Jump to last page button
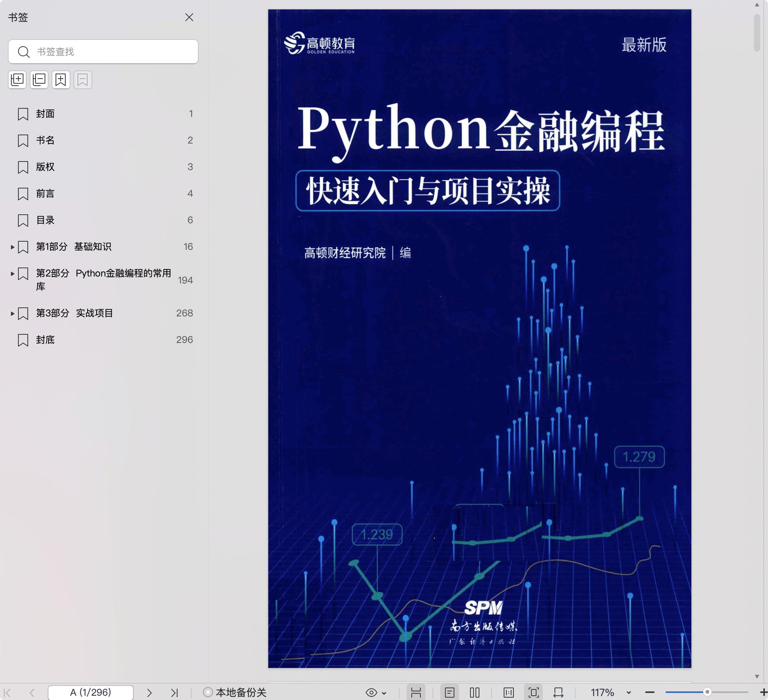 coord(174,693)
